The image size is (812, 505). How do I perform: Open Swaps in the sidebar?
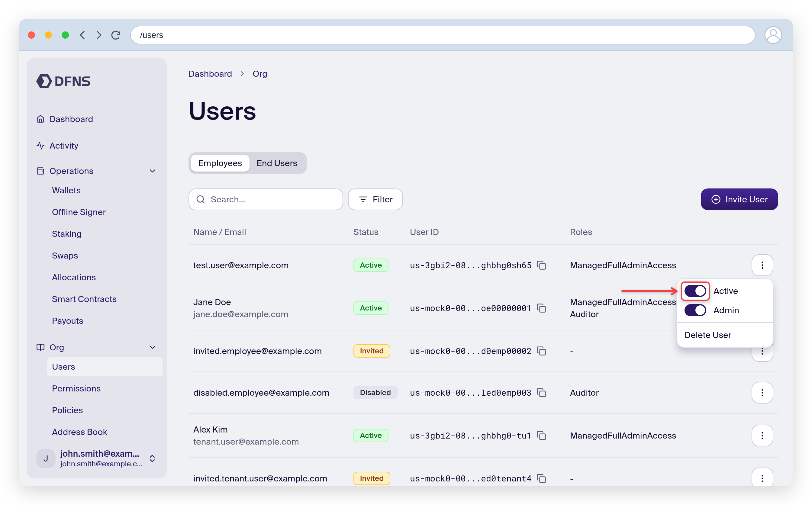coord(65,256)
